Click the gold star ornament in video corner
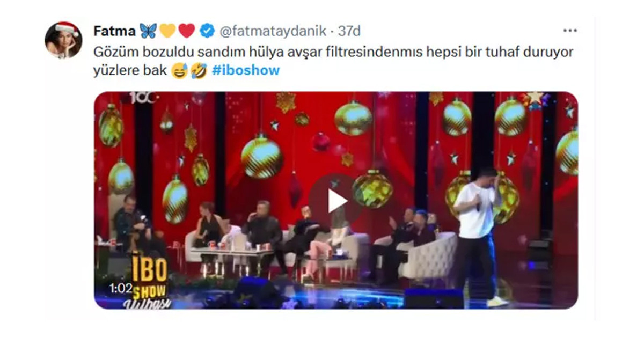644x337 pixels. tap(535, 98)
